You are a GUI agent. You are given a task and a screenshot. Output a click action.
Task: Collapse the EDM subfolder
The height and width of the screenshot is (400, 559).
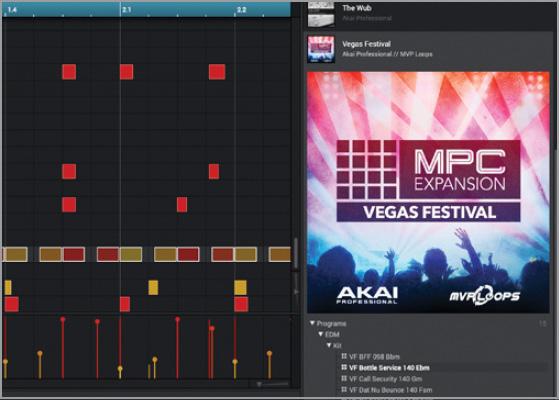point(321,334)
